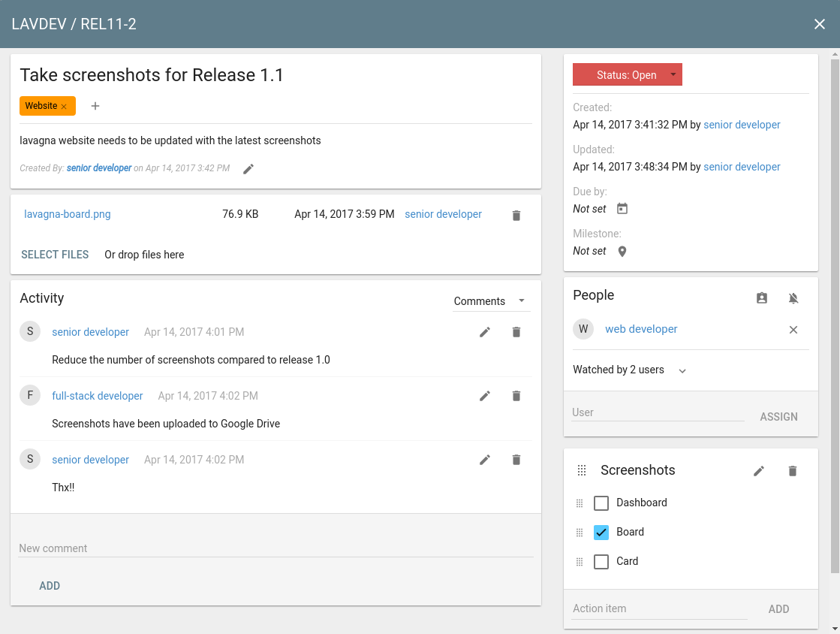Check the Dashboard action item

click(x=601, y=503)
